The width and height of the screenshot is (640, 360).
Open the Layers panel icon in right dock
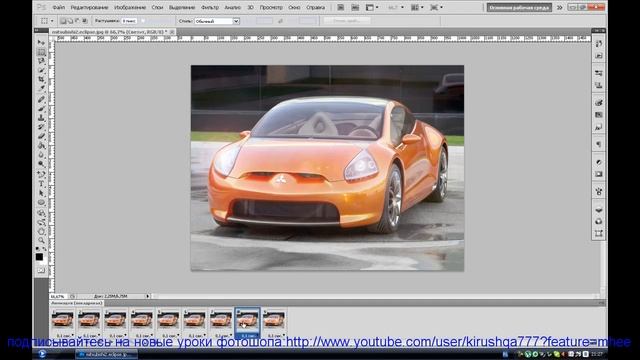click(x=598, y=210)
